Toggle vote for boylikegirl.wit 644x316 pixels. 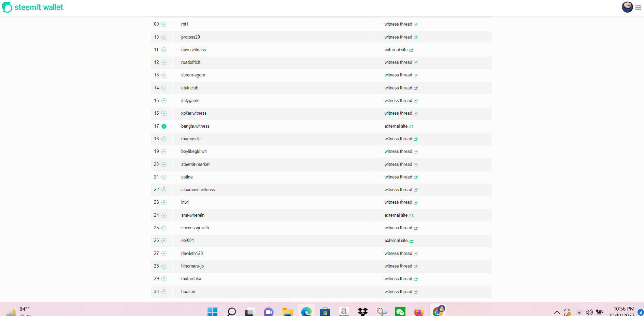pos(164,152)
